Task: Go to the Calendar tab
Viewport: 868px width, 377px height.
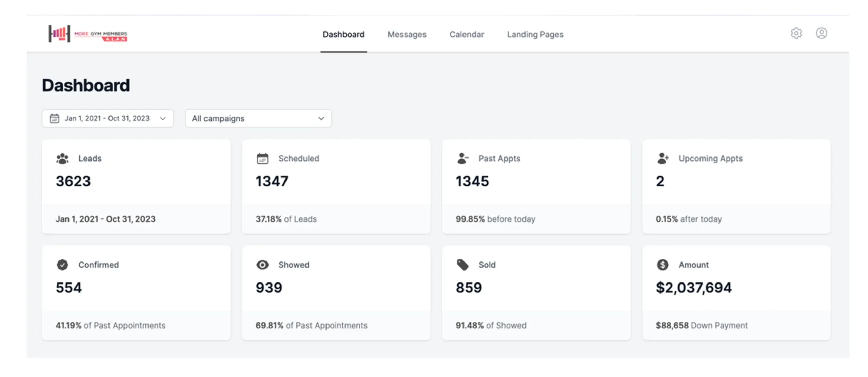Action: point(466,35)
